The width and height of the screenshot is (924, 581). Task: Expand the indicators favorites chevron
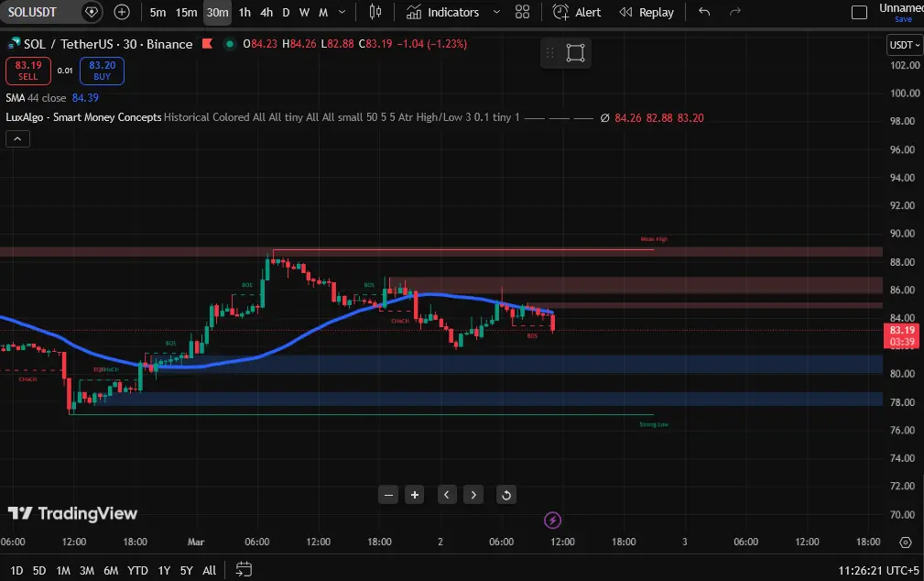(496, 12)
